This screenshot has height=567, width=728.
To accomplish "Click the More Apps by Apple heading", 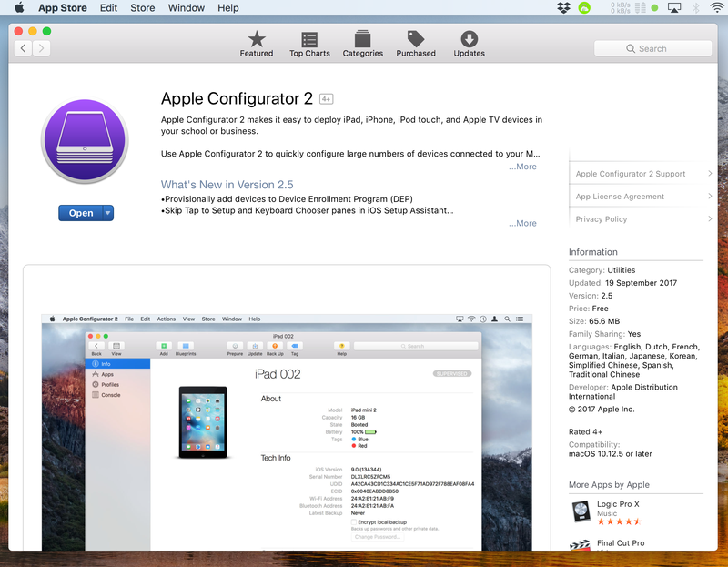I will (609, 484).
